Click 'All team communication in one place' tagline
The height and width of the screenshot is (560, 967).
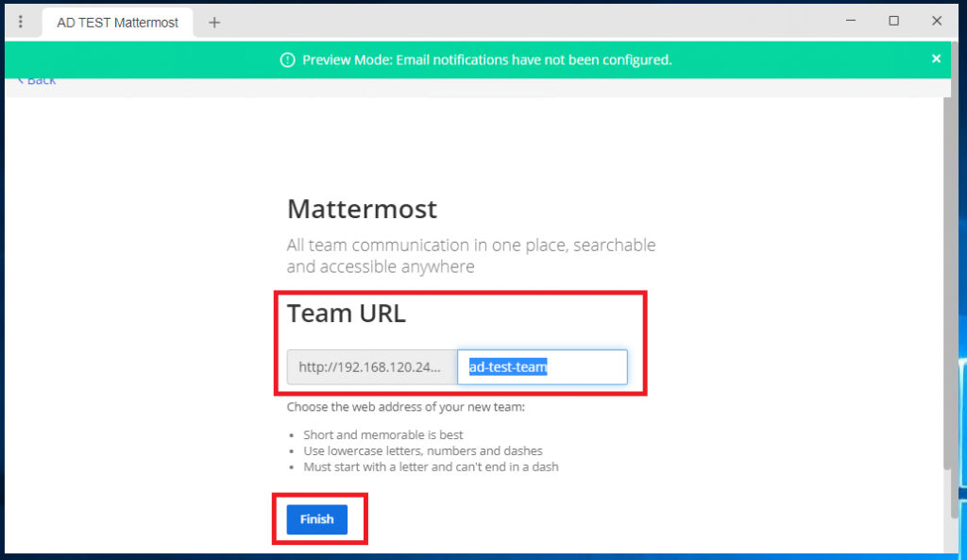click(x=471, y=256)
